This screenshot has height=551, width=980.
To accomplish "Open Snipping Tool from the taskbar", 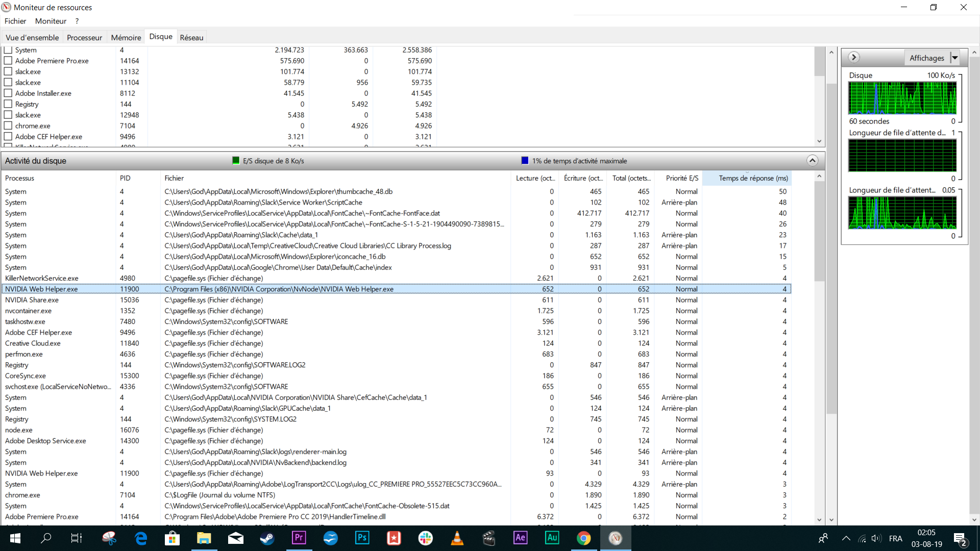I will 109,538.
